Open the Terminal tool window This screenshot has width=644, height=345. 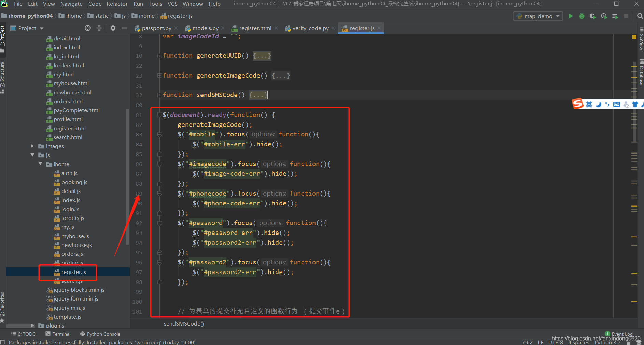click(x=58, y=334)
